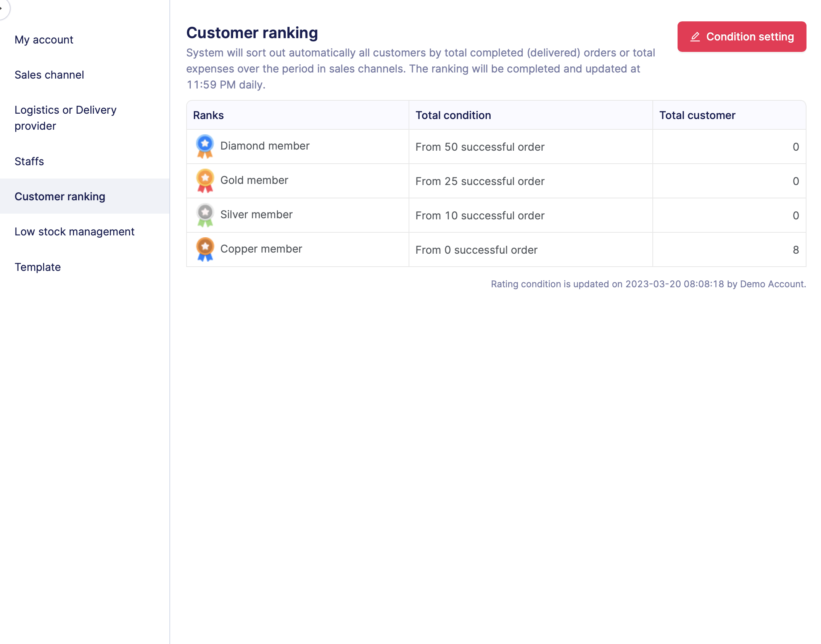Select the Customer ranking sidebar item
This screenshot has width=821, height=644.
coord(60,196)
